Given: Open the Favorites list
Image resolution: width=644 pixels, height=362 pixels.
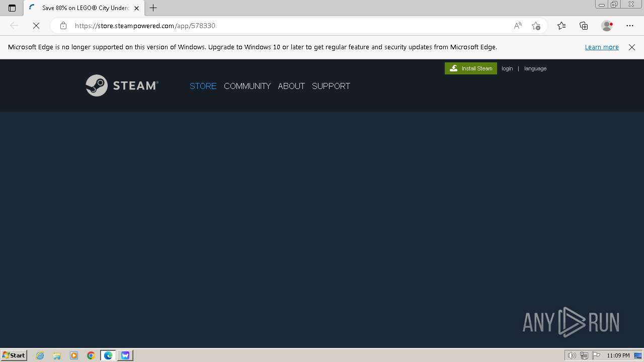Looking at the screenshot, I should coord(561,26).
